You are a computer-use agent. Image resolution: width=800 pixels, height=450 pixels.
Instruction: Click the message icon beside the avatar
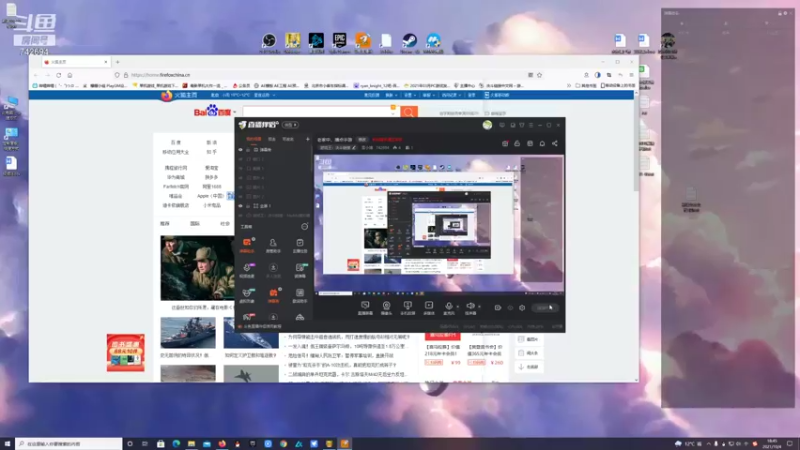[502, 125]
